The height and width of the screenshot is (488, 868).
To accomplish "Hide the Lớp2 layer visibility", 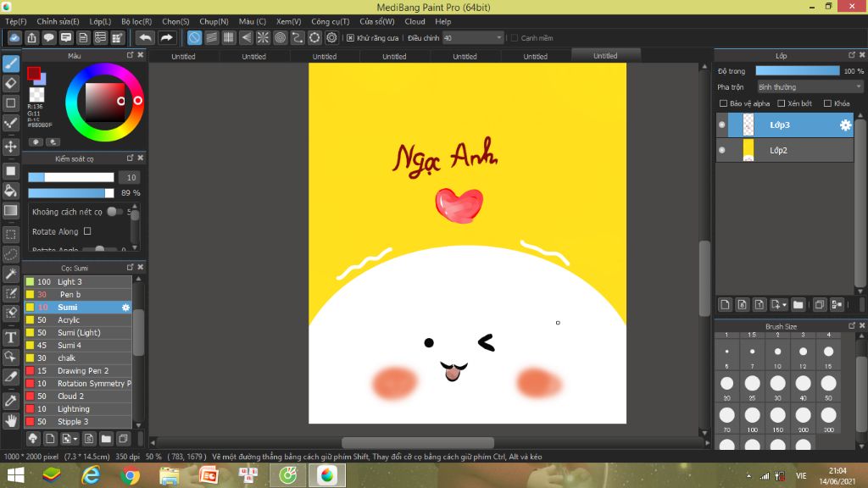I will [722, 150].
